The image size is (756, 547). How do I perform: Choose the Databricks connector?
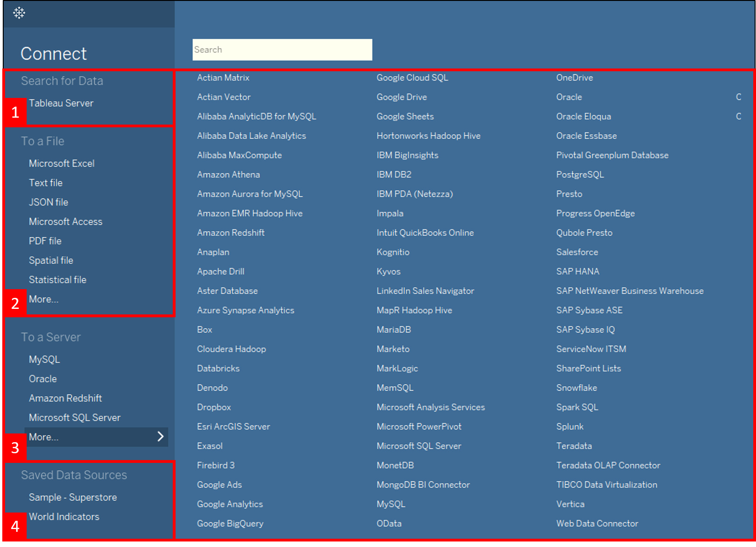218,369
